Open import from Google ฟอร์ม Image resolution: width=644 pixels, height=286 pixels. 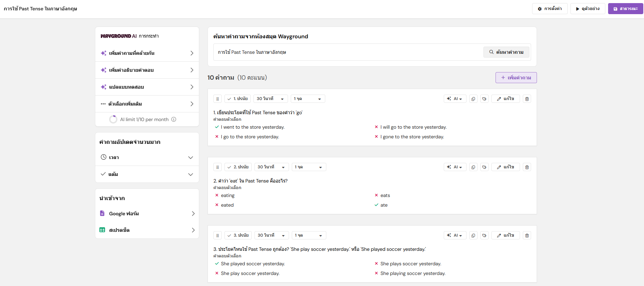tap(147, 214)
